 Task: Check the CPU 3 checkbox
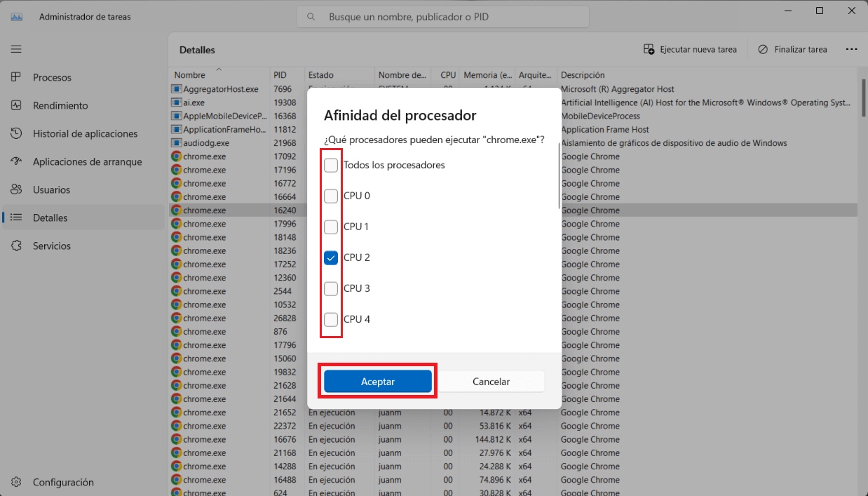point(330,288)
